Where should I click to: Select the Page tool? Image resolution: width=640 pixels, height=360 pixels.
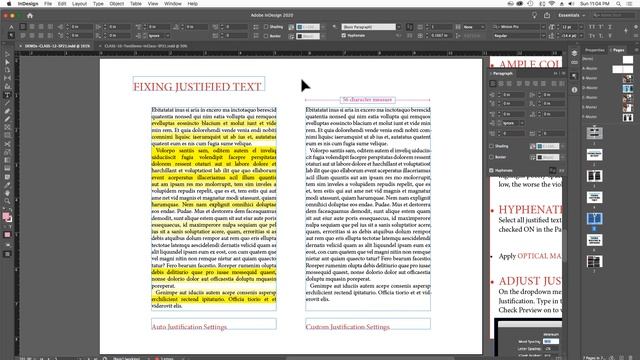pyautogui.click(x=7, y=70)
